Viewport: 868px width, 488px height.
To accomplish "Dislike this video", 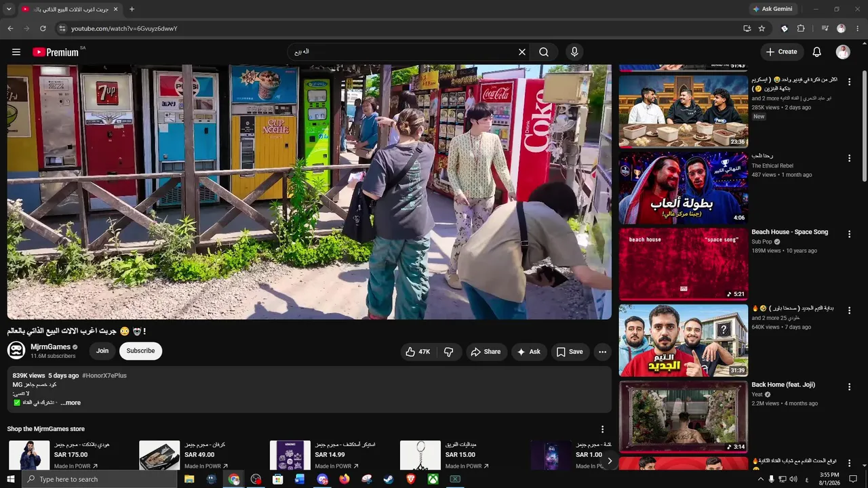I will 448,352.
